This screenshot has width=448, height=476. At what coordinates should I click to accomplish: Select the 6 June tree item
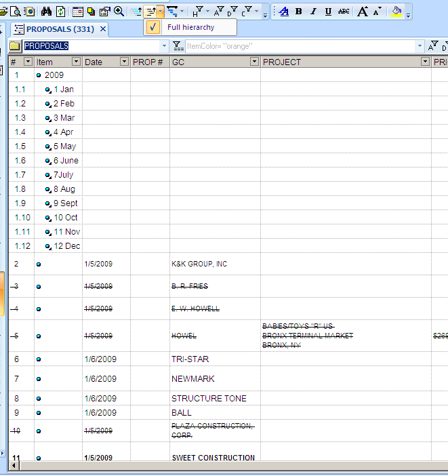tap(66, 161)
